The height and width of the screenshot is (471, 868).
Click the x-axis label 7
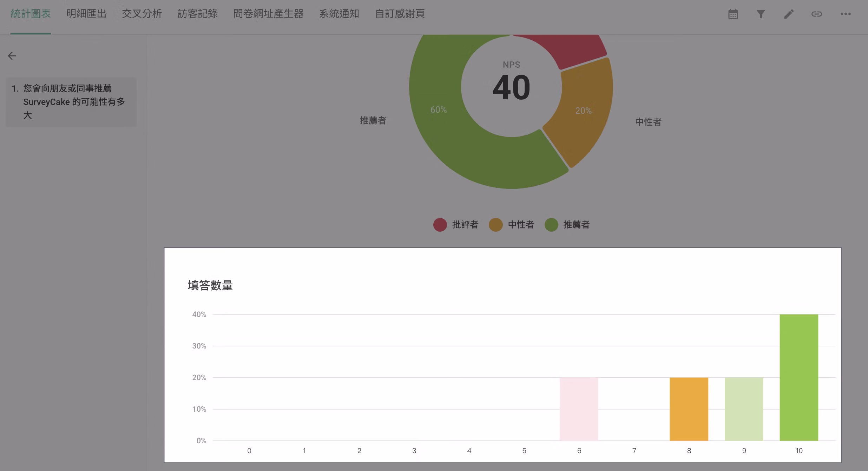pyautogui.click(x=634, y=451)
